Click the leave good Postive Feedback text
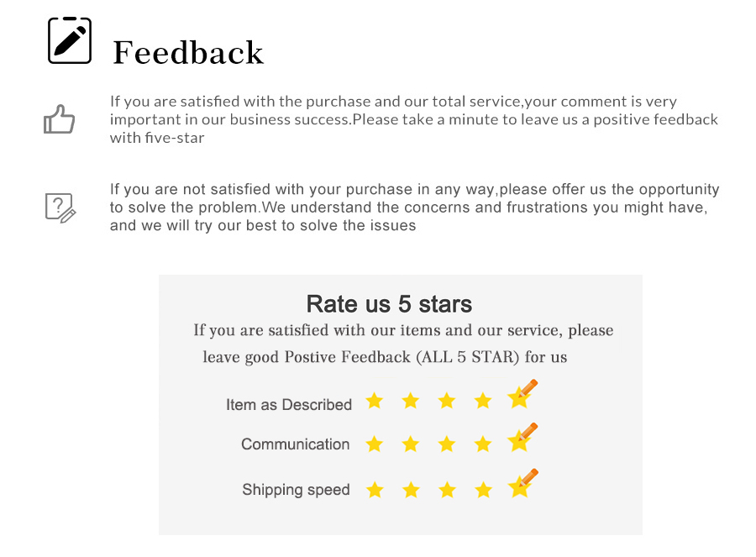This screenshot has height=557, width=756. (x=385, y=357)
